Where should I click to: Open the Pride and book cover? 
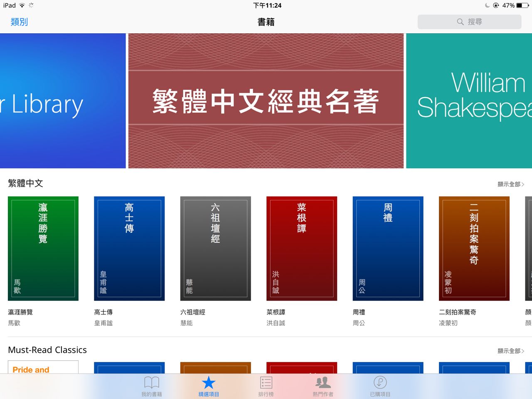43,367
